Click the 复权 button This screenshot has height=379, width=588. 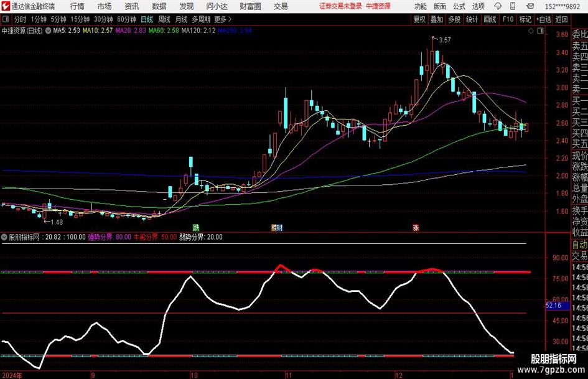click(x=419, y=19)
